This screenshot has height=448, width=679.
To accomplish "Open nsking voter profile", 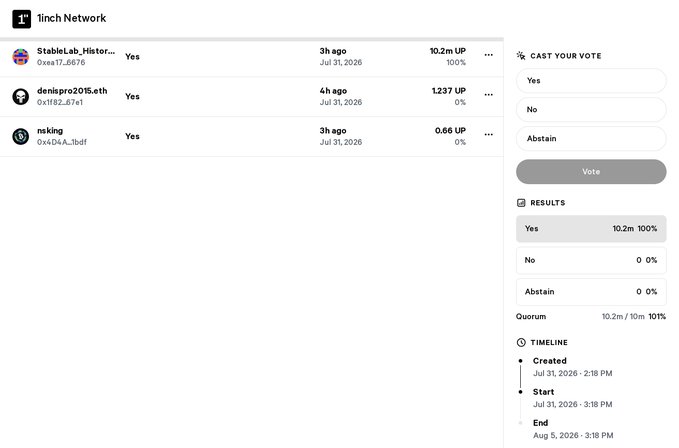I will [50, 131].
